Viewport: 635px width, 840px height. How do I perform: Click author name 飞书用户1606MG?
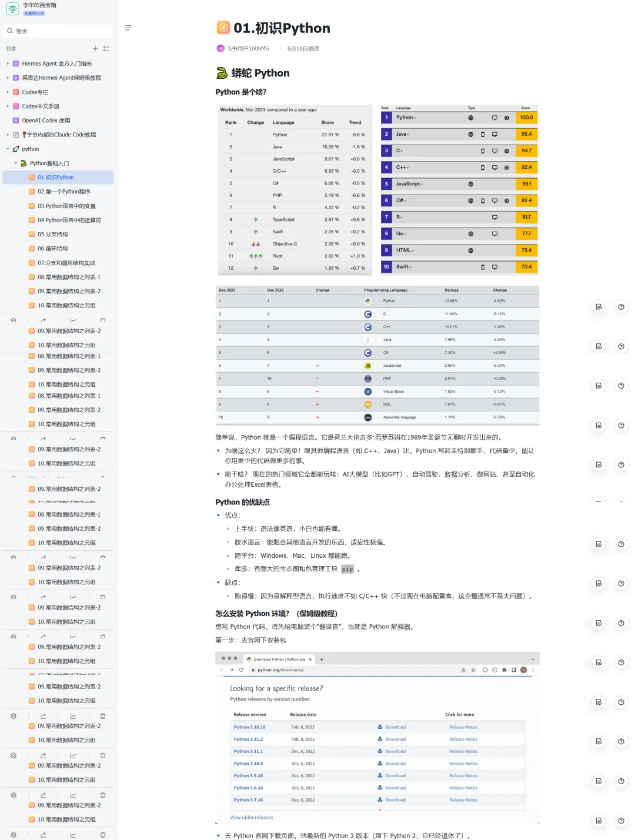(248, 49)
